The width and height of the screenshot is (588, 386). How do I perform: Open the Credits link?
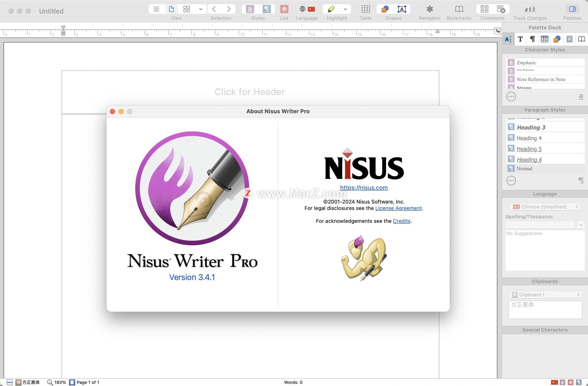401,221
